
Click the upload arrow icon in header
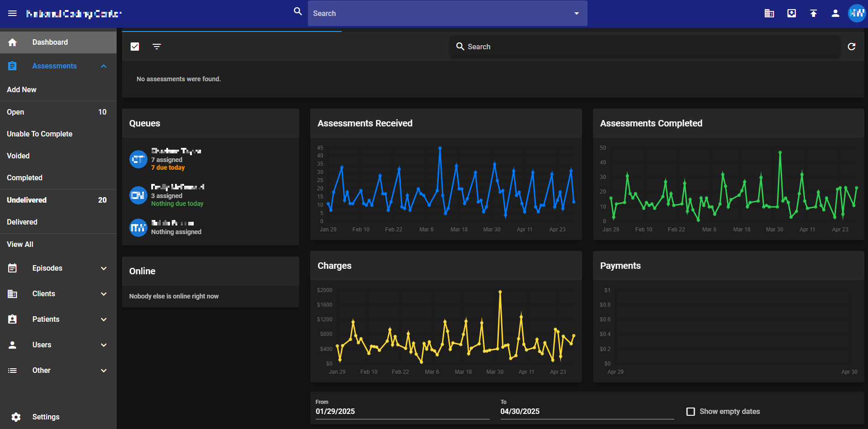pos(814,13)
